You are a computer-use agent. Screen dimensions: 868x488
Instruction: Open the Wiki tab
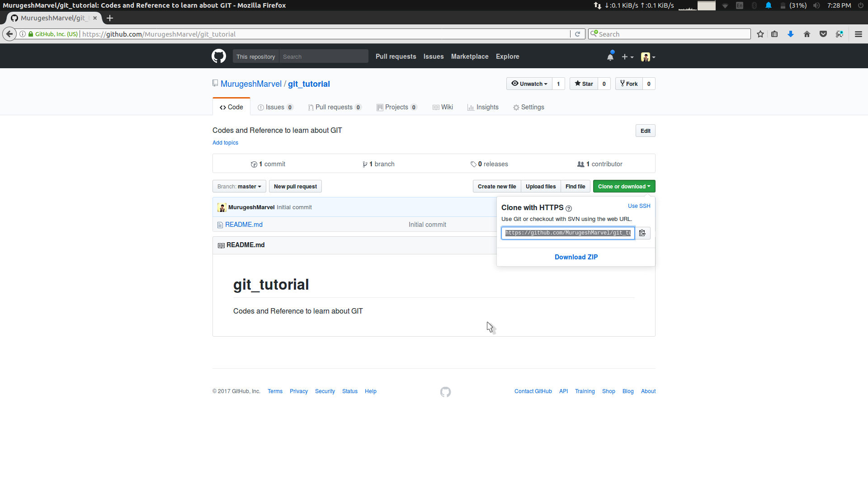coord(443,107)
